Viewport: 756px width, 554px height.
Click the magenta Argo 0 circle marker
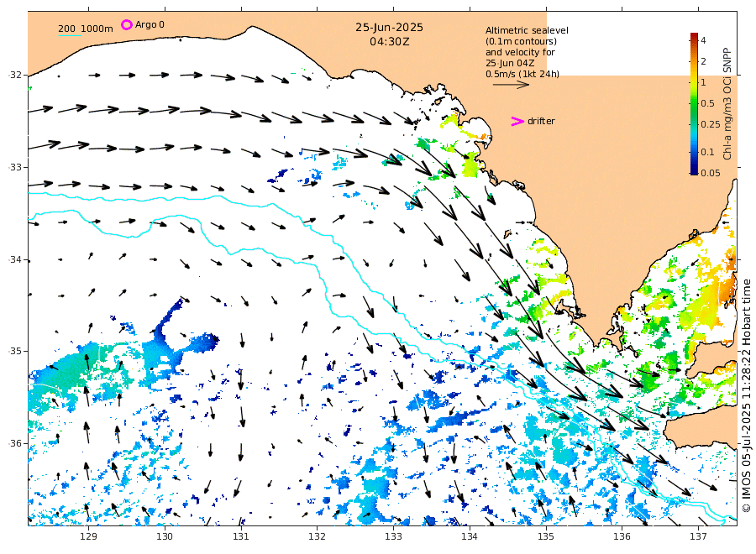coord(126,24)
